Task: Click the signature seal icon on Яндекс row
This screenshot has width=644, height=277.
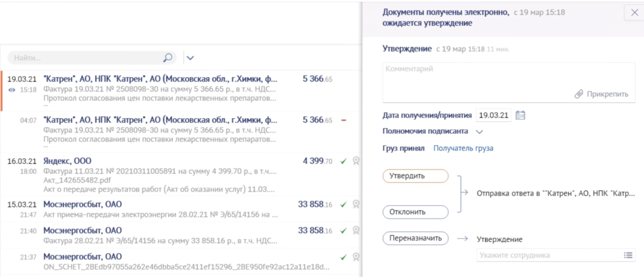Action: [356, 161]
